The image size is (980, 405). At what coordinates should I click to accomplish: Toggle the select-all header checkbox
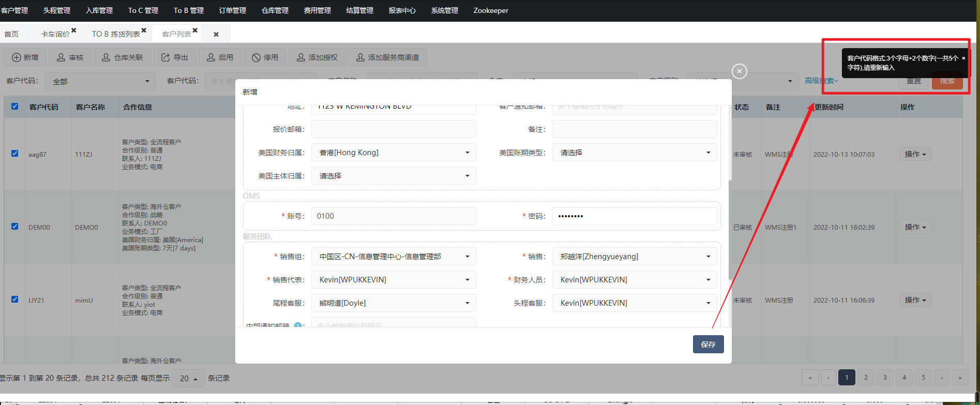pos(15,107)
